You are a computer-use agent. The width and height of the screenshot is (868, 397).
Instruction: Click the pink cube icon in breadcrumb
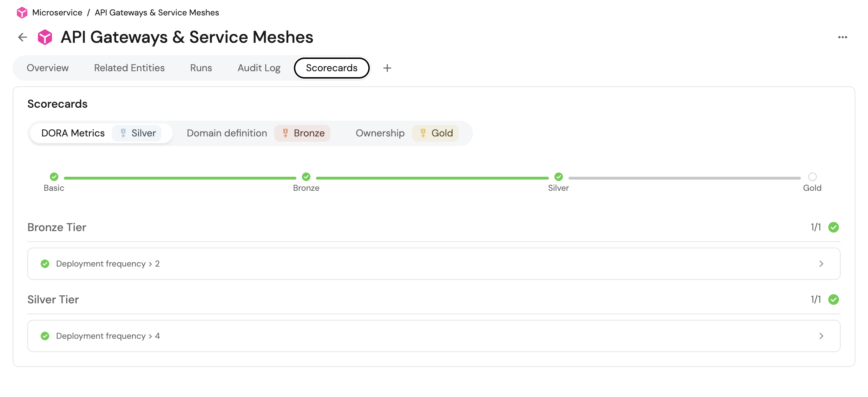(x=22, y=13)
